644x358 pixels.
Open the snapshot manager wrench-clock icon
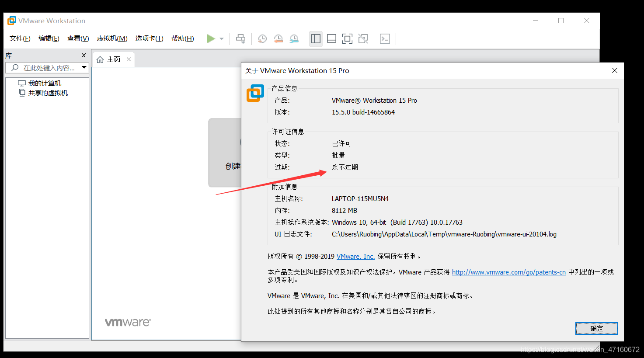[294, 38]
